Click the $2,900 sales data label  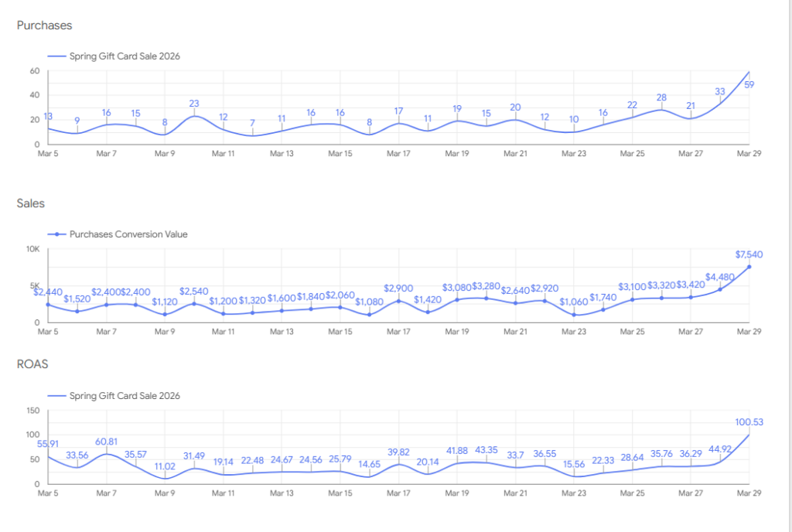pyautogui.click(x=398, y=288)
